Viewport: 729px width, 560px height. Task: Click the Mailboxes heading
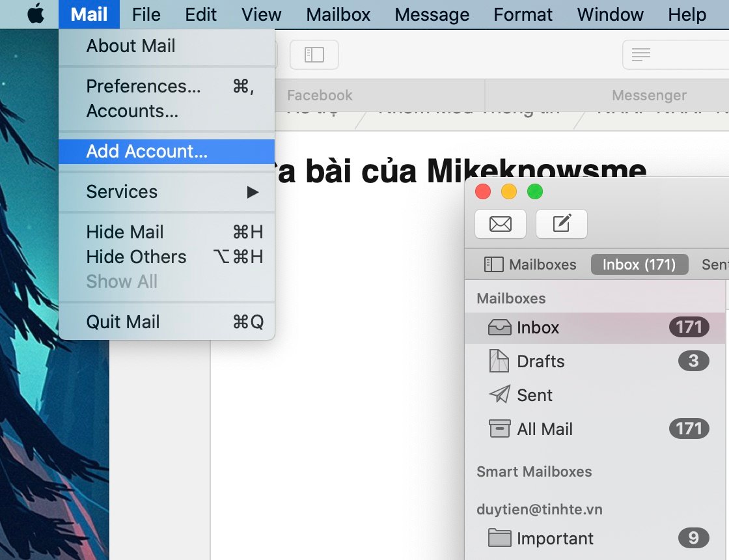click(511, 298)
